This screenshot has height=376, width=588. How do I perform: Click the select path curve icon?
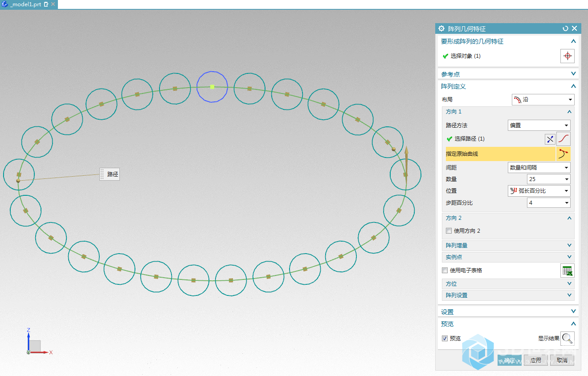(x=564, y=139)
